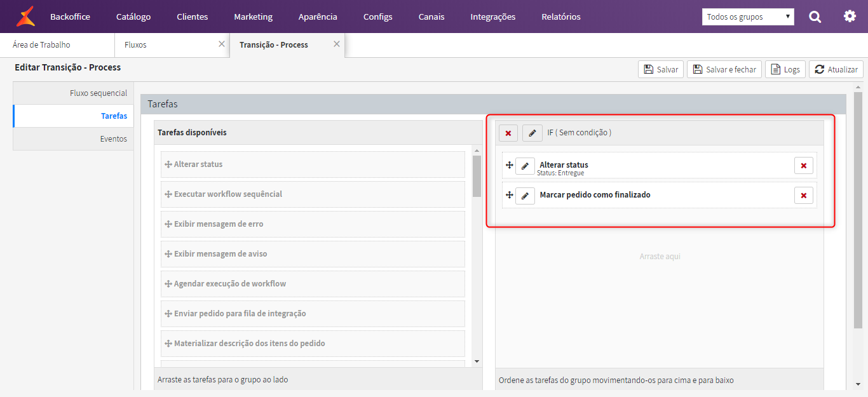
Task: Click the Executar workflow sequêncial task text
Action: coord(228,194)
